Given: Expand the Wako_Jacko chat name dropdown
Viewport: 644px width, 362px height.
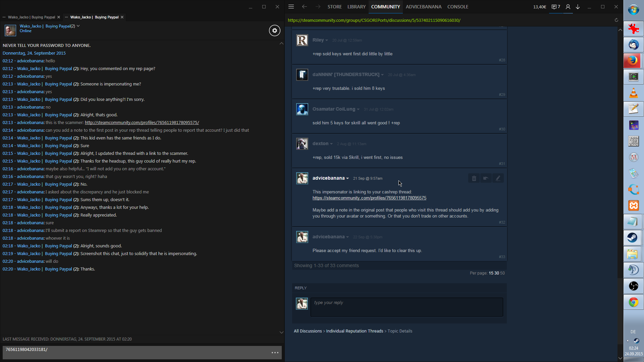Looking at the screenshot, I should pyautogui.click(x=78, y=26).
